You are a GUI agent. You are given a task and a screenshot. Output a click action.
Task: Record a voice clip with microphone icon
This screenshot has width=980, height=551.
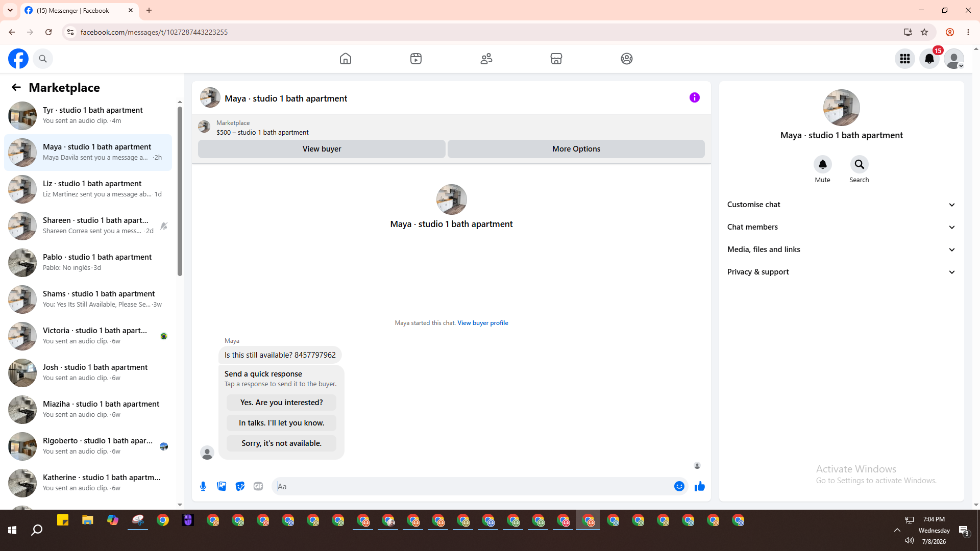click(203, 486)
